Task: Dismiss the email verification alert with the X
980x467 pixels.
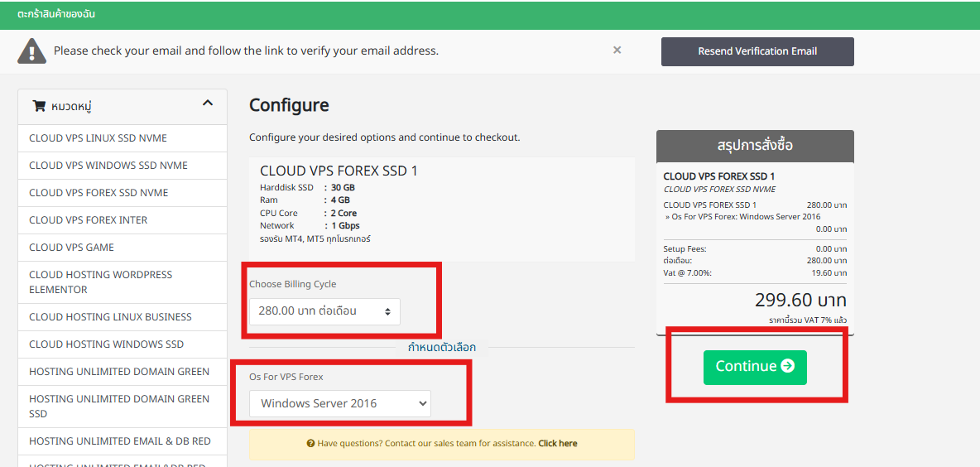Action: (617, 50)
